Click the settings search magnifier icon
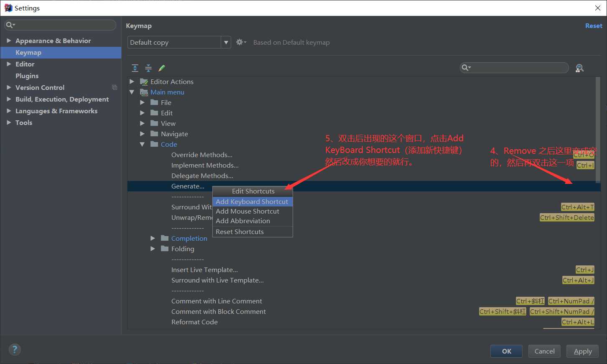The width and height of the screenshot is (607, 364). pos(10,25)
